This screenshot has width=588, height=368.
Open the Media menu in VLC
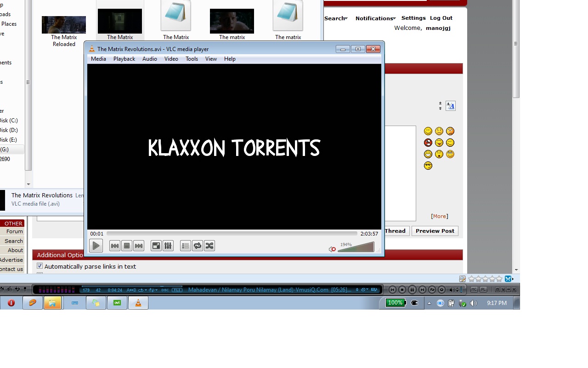pos(98,59)
